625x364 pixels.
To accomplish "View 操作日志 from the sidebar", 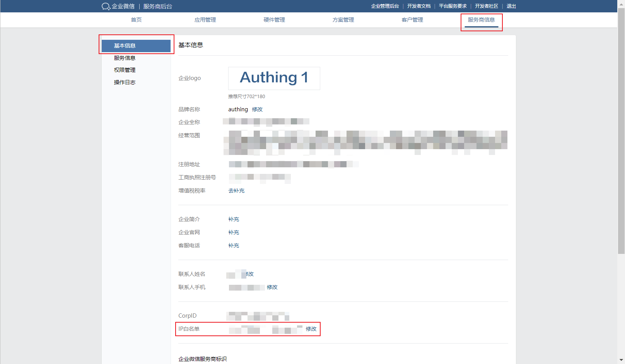I will (x=125, y=82).
